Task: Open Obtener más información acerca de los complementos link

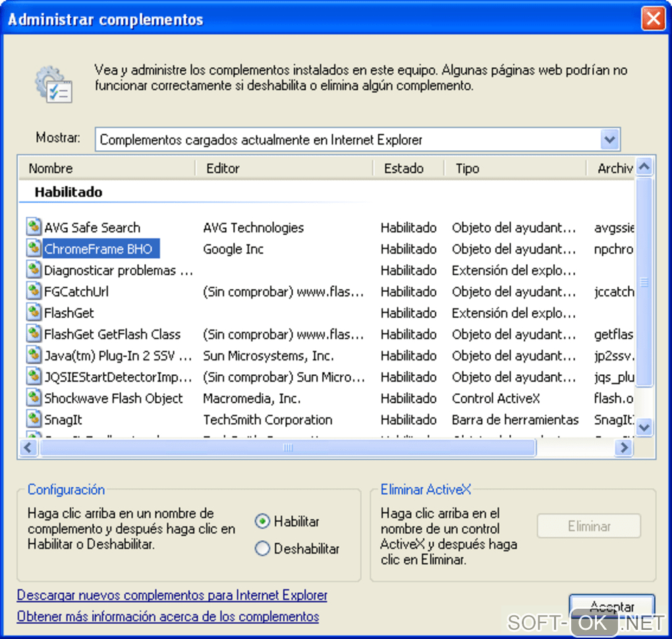Action: 168,617
